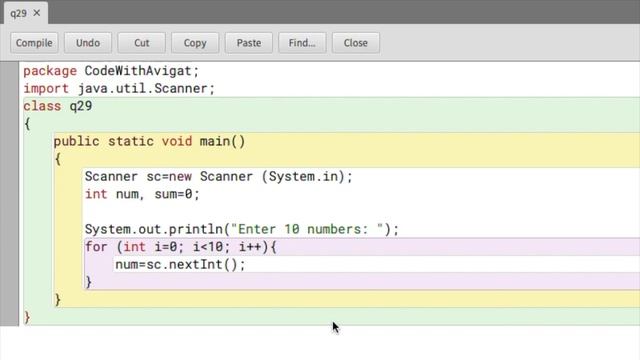This screenshot has width=640, height=360.
Task: Click the int num, sum=0 line
Action: pyautogui.click(x=142, y=194)
